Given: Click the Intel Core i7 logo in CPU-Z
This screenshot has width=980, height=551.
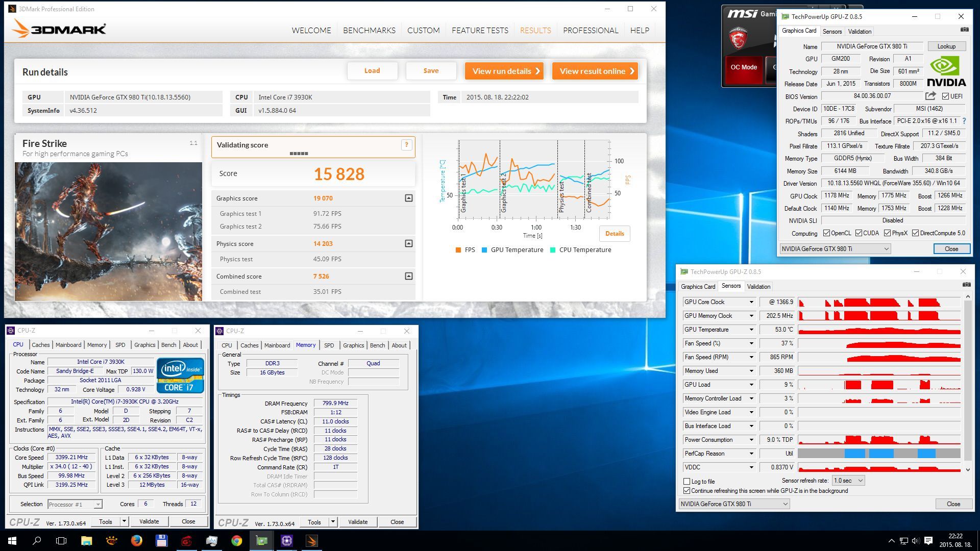Looking at the screenshot, I should 181,375.
